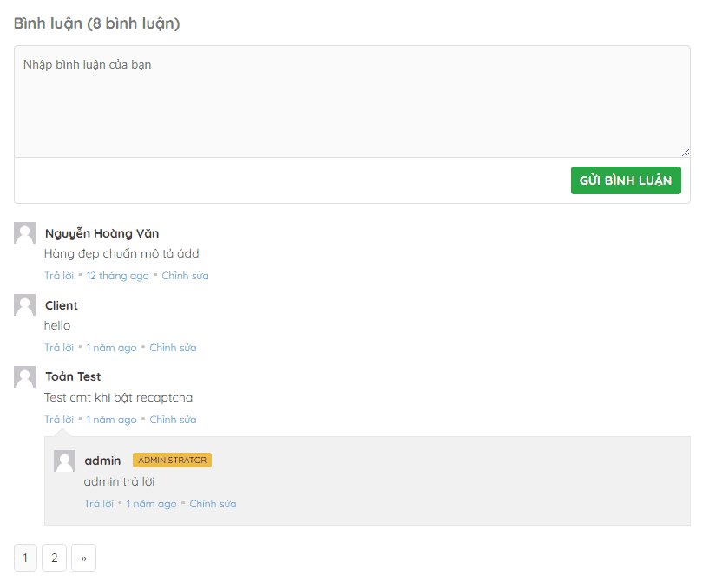
Task: Open the 12 tháng ago timestamp link
Action: tap(117, 276)
